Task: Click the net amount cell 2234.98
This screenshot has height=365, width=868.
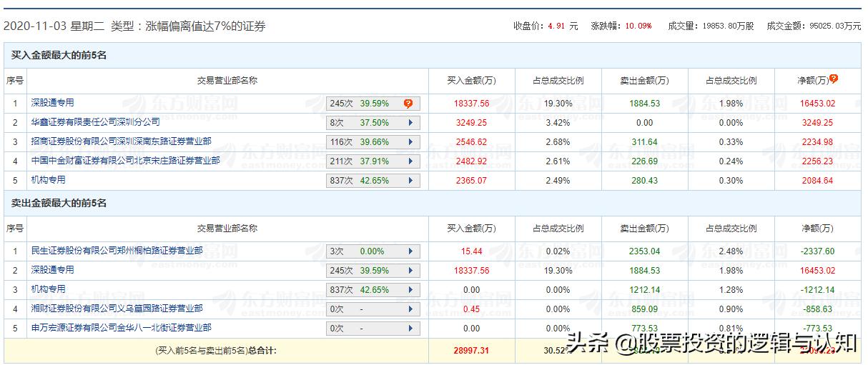Action: click(x=817, y=142)
